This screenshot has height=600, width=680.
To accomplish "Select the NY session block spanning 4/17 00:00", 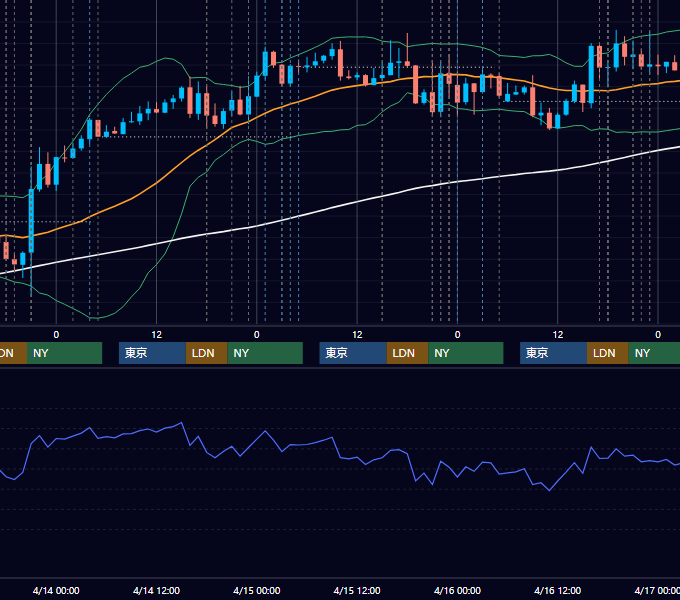I will [654, 353].
